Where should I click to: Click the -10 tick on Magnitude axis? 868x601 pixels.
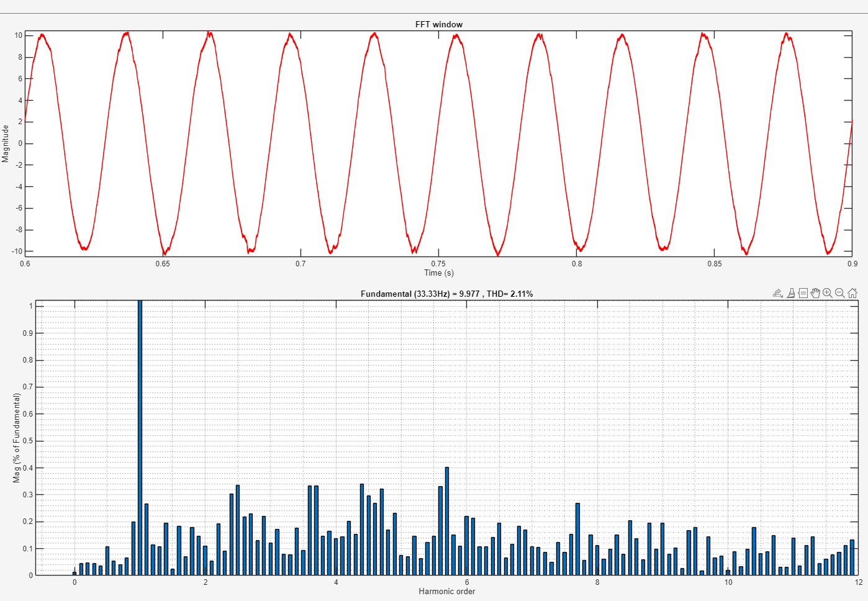click(17, 251)
